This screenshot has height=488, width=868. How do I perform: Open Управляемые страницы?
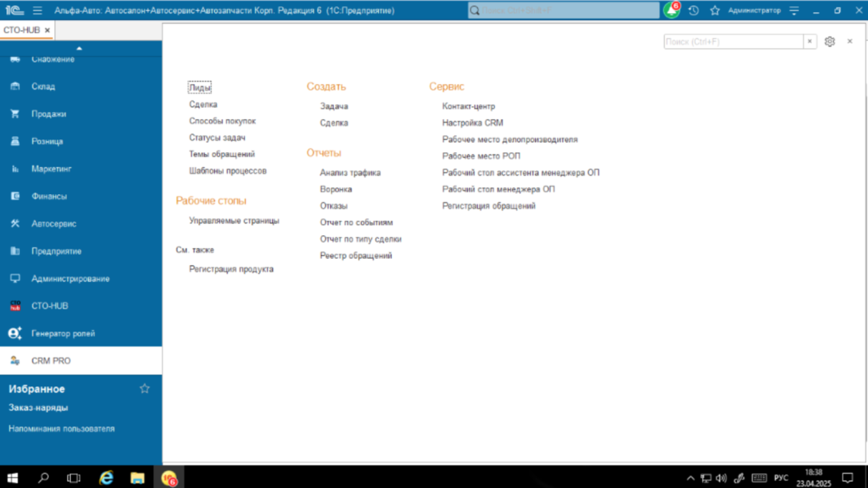pos(234,221)
